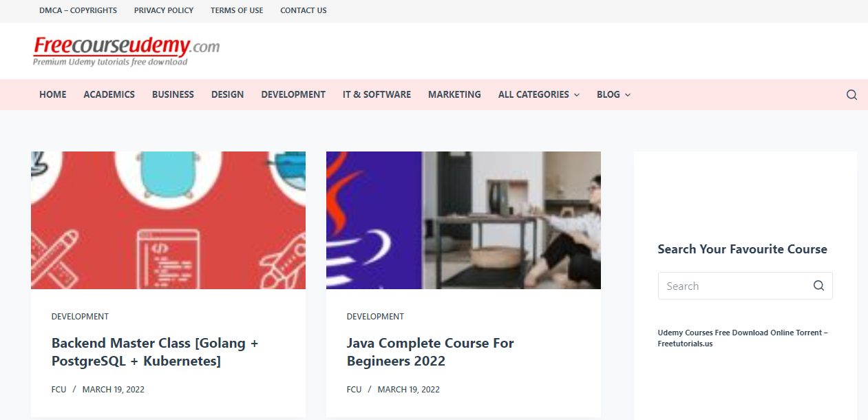Viewport: 868px width, 420px height.
Task: Click FCU author on Backend course card
Action: click(x=59, y=390)
